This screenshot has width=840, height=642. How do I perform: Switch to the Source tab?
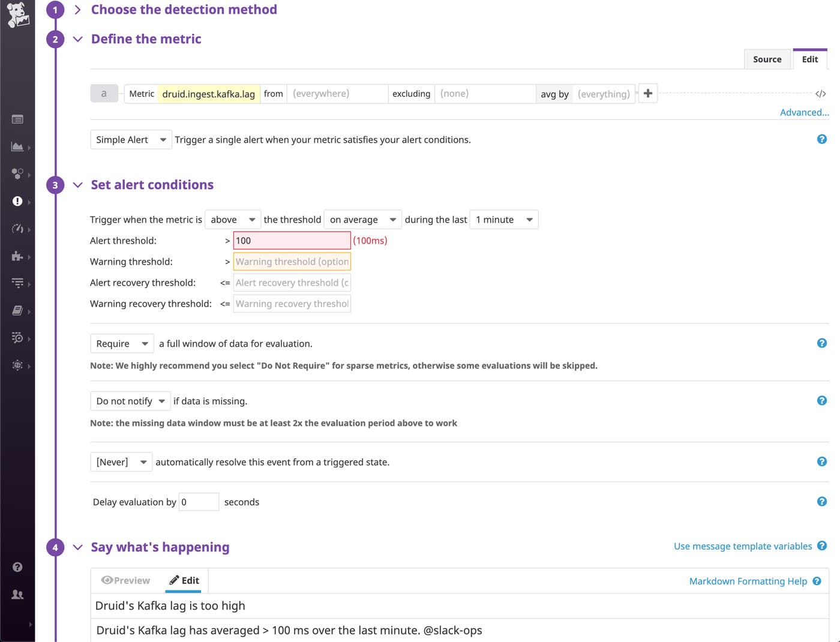pyautogui.click(x=767, y=59)
